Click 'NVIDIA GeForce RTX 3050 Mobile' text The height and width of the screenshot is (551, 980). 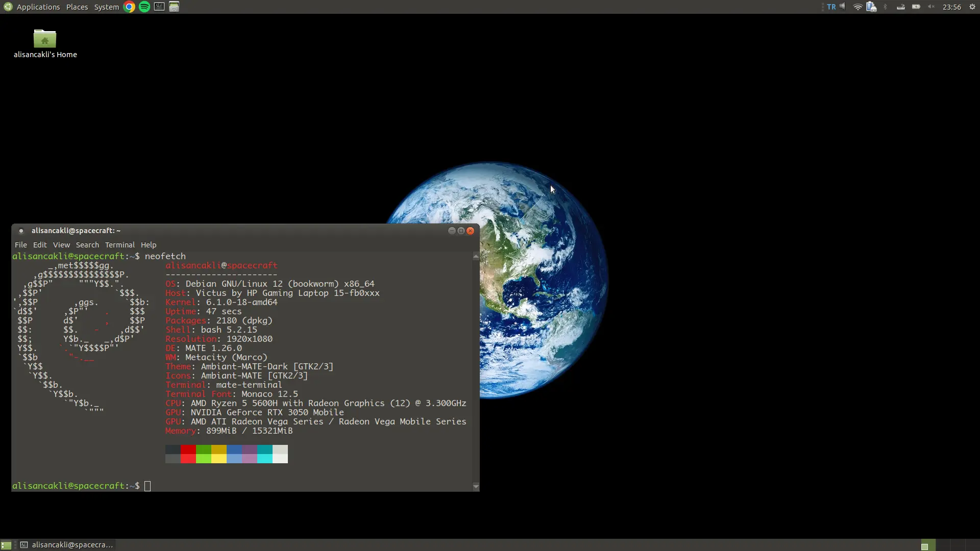(267, 412)
